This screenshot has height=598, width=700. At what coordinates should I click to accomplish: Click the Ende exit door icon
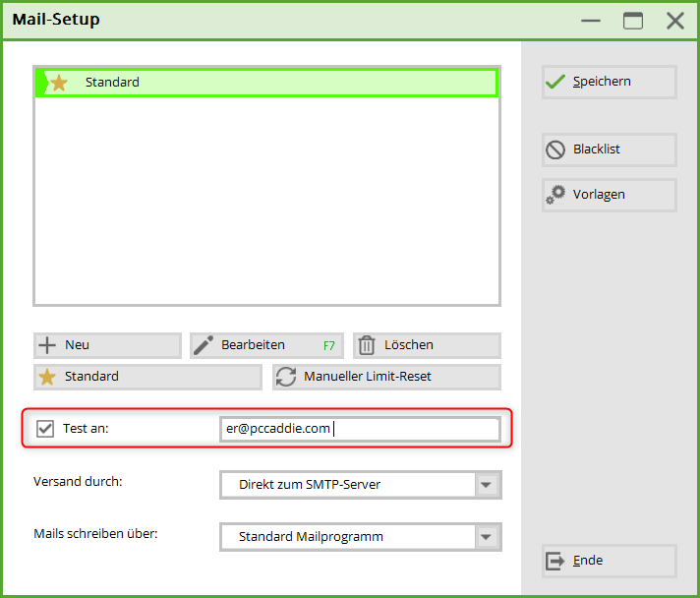(555, 561)
